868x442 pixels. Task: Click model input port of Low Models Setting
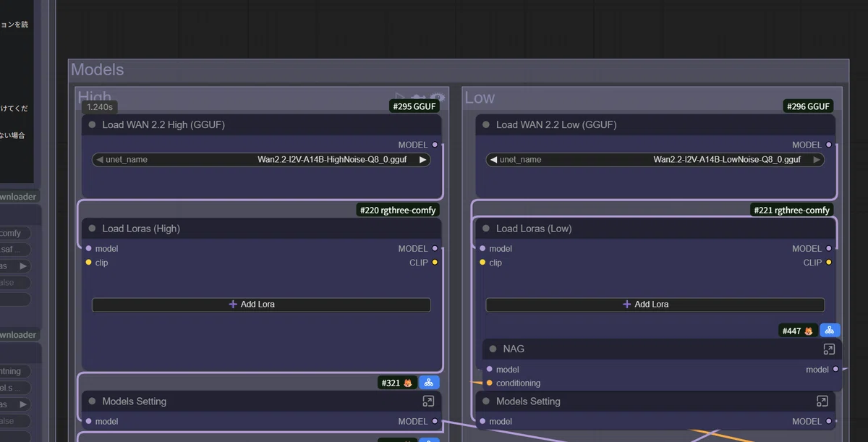tap(482, 421)
